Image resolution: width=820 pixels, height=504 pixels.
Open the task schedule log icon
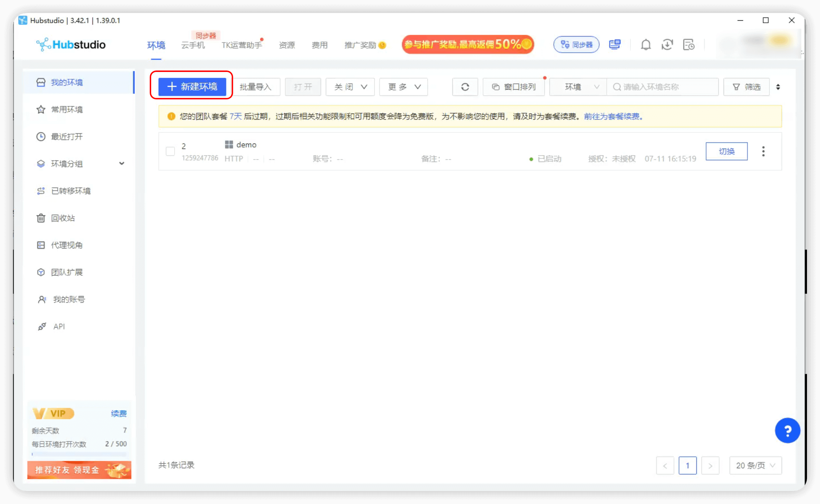pos(688,45)
